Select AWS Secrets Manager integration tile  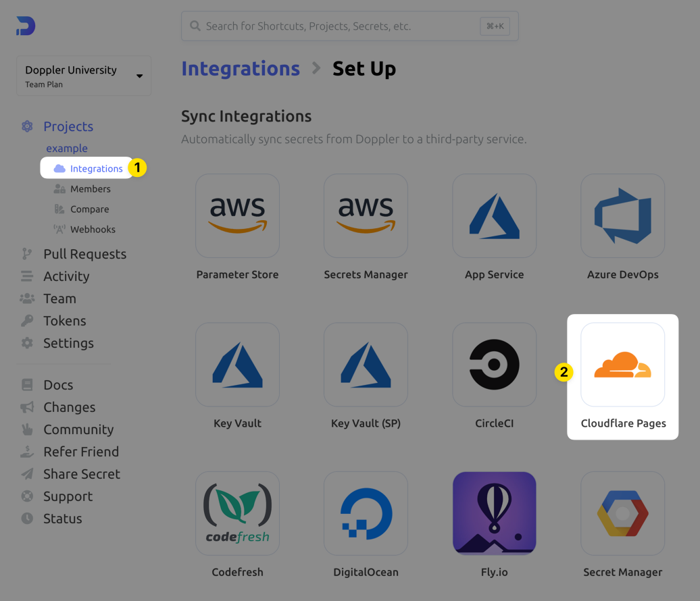366,216
